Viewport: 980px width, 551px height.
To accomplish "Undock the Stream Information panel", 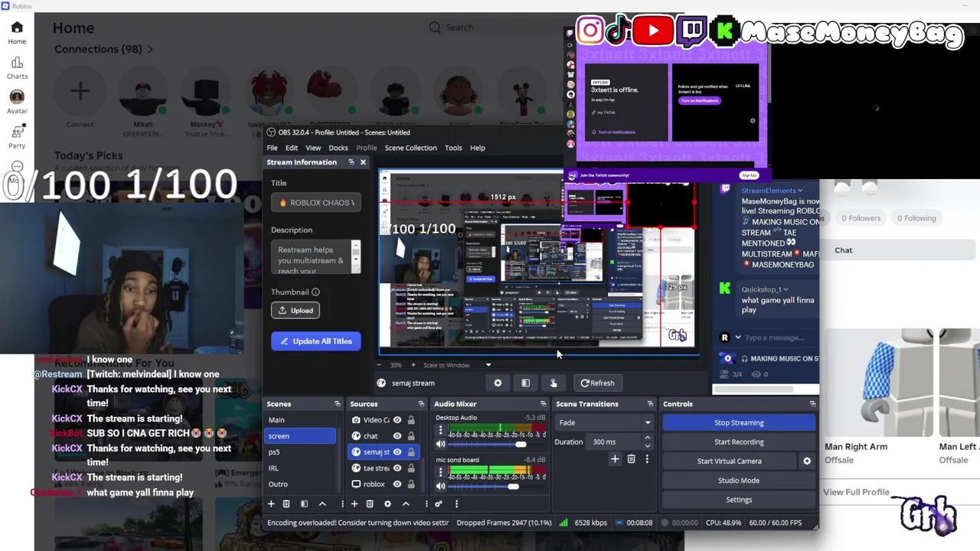I will (351, 162).
